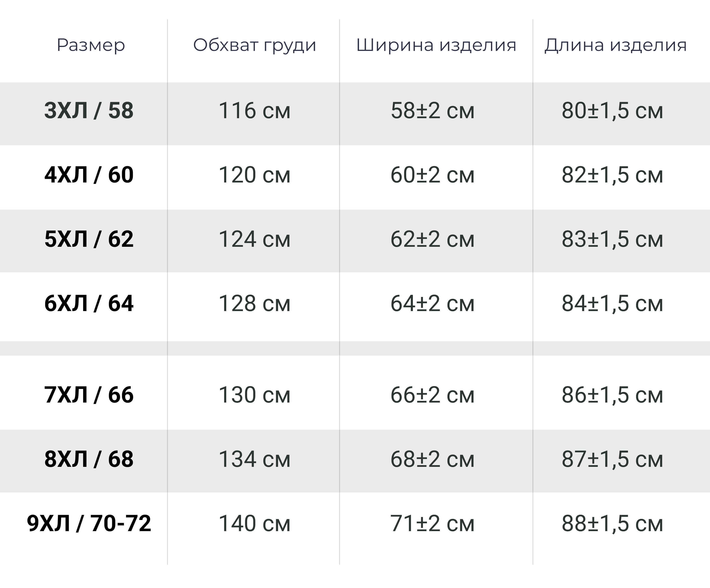Click the Ширина изделия column header
The width and height of the screenshot is (710, 588).
point(436,45)
